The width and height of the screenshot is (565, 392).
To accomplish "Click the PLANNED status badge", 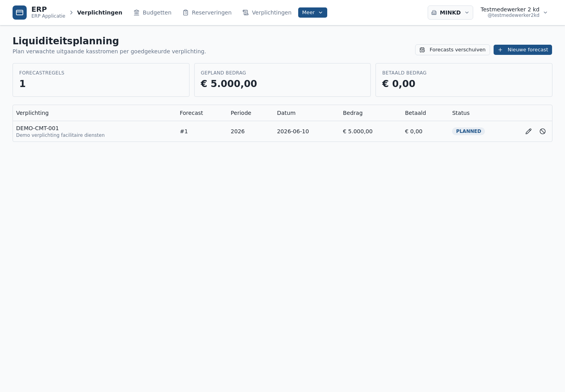I will click(468, 131).
